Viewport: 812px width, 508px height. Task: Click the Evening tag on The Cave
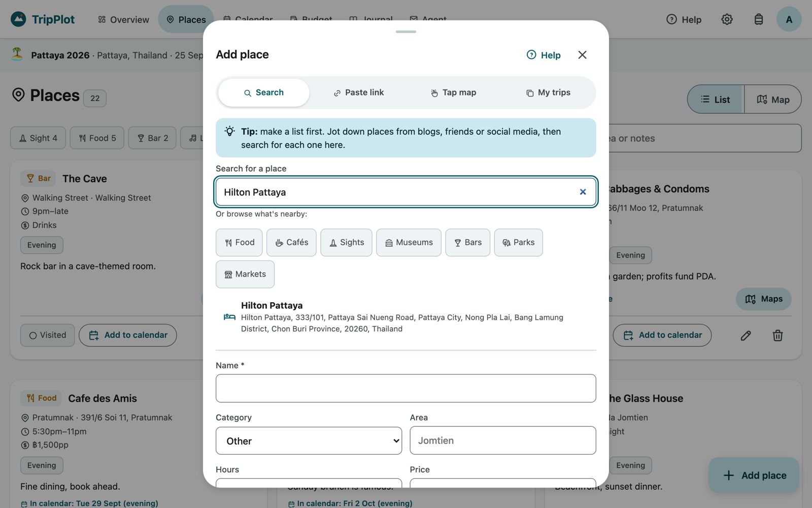click(42, 245)
